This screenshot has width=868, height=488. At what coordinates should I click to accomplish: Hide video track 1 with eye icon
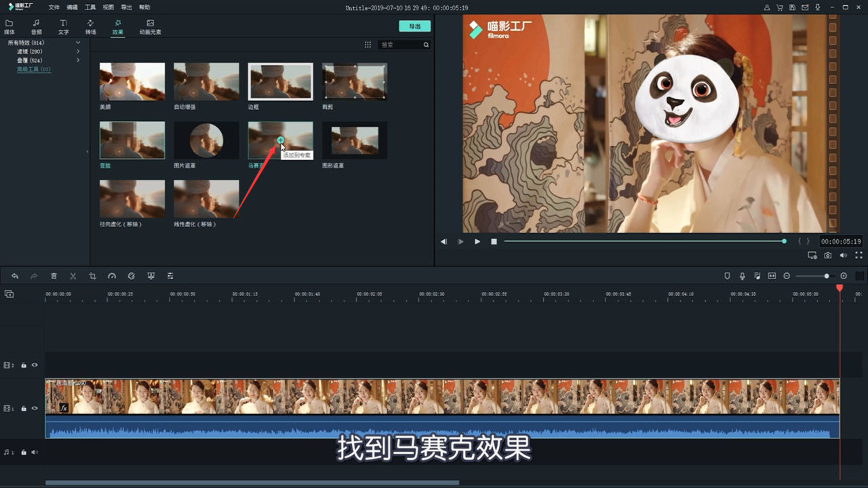[35, 409]
